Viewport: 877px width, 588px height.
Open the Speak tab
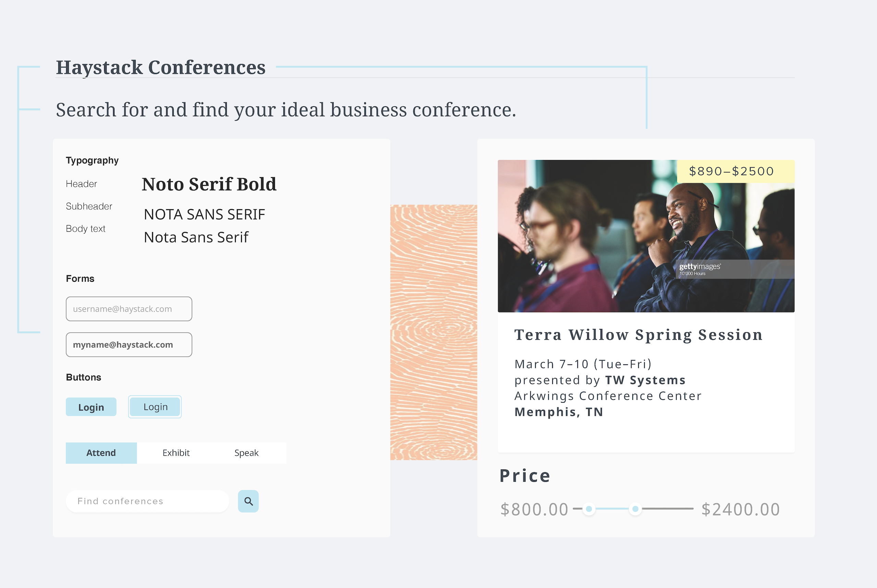(246, 453)
